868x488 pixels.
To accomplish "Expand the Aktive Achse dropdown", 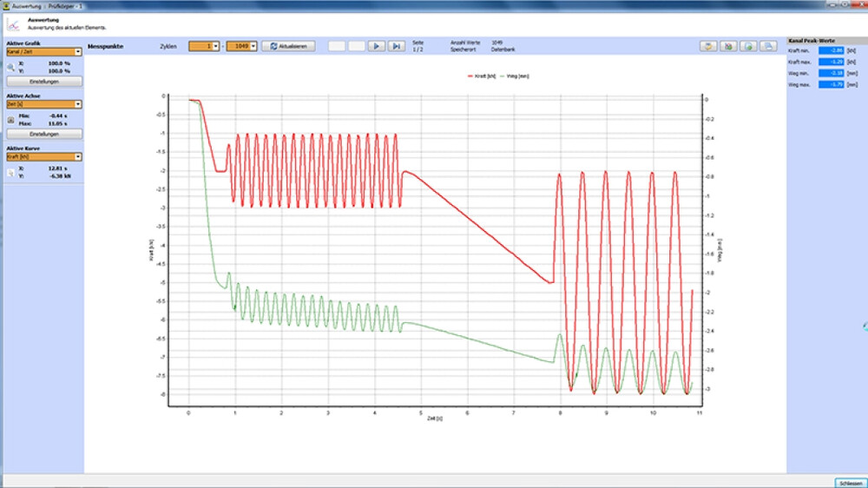I will (78, 104).
